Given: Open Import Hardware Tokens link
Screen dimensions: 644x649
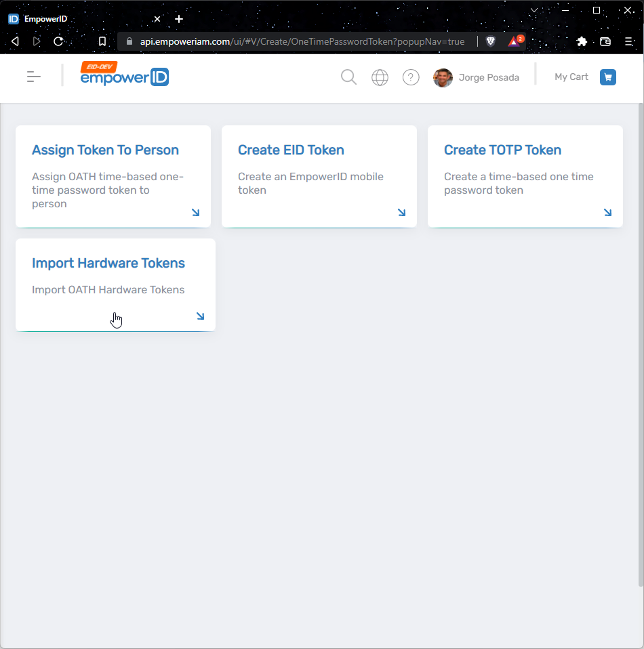Looking at the screenshot, I should (x=108, y=264).
